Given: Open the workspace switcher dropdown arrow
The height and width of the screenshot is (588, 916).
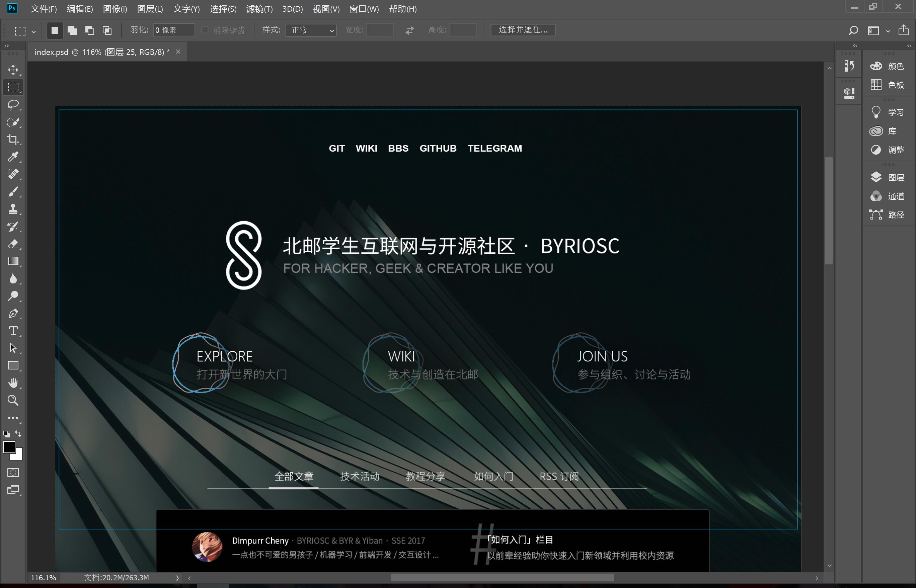Looking at the screenshot, I should coord(888,31).
